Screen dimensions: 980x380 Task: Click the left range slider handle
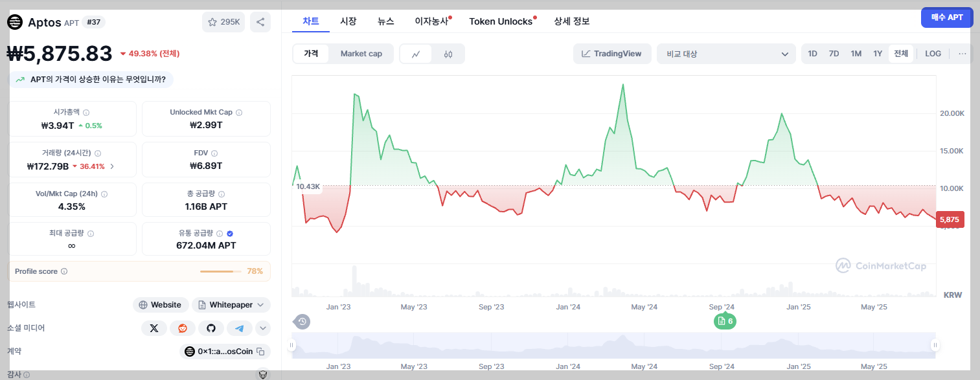pyautogui.click(x=292, y=345)
